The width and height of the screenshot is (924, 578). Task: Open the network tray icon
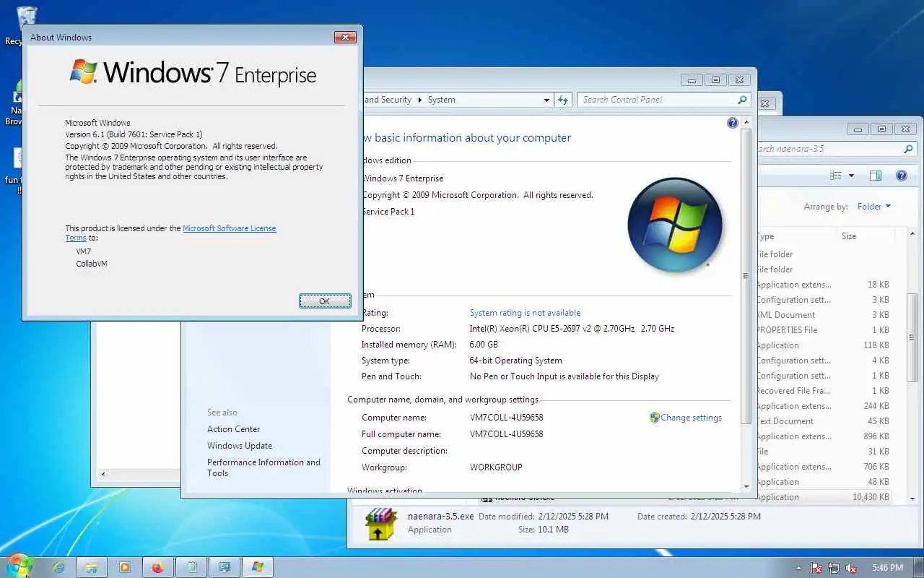tap(834, 568)
